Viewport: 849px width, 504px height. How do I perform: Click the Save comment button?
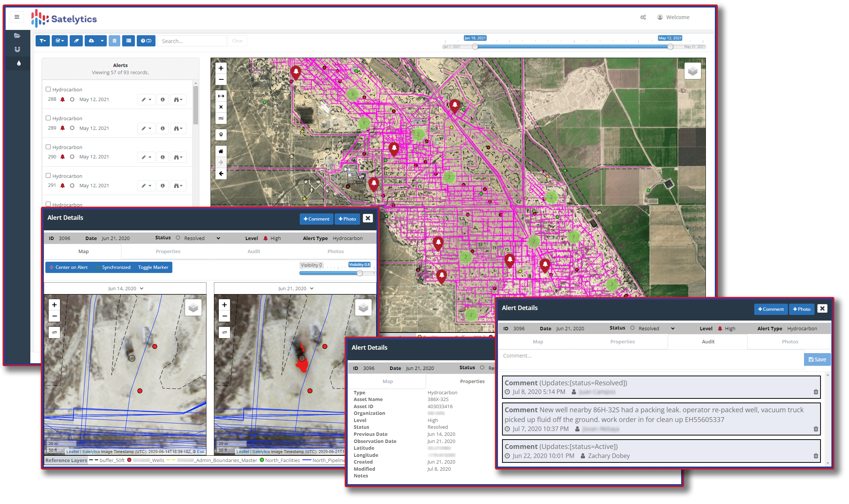(817, 359)
